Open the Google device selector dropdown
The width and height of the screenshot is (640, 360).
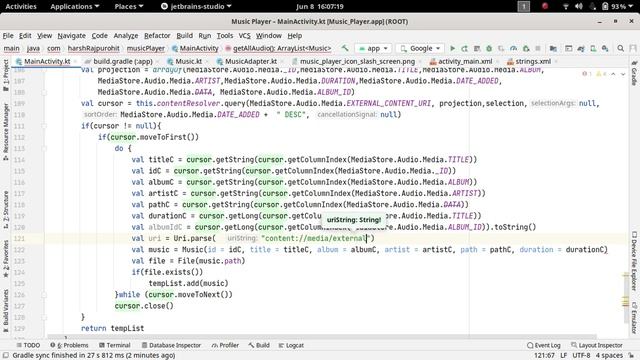pyautogui.click(x=420, y=48)
